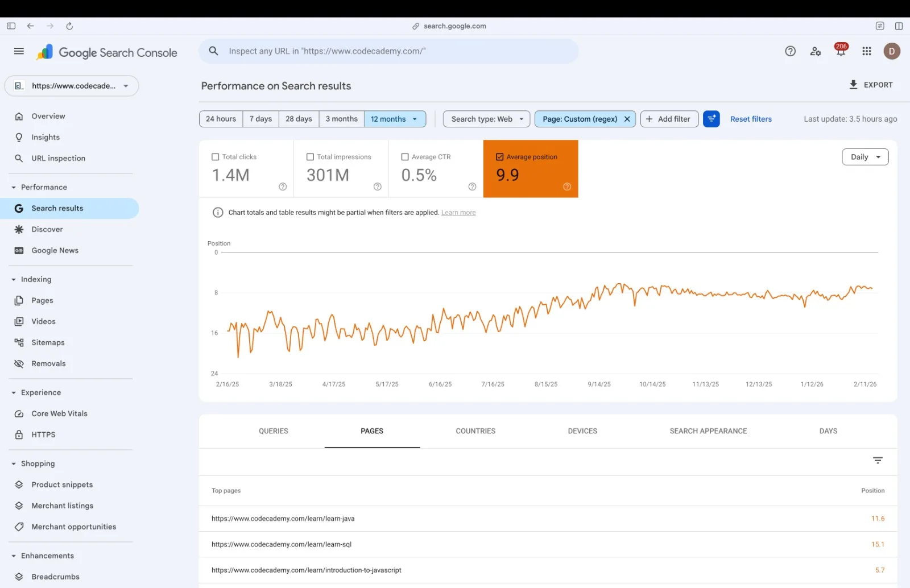Click the Learn more link
Viewport: 910px width, 588px height.
coord(458,213)
